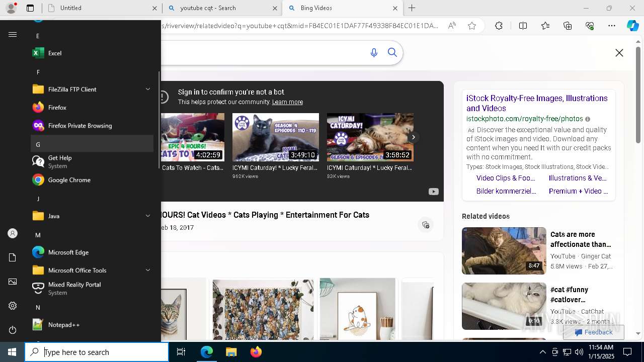Play ICYMI Caturday 3:58:52 video thumbnail
Viewport: 644px width, 362px height.
tap(370, 137)
